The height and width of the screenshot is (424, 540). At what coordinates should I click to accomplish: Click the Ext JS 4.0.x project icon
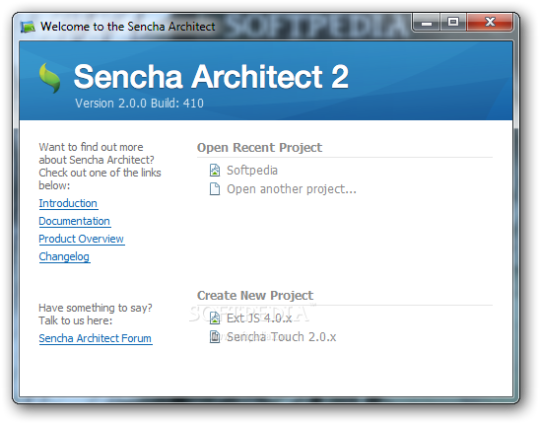click(215, 318)
